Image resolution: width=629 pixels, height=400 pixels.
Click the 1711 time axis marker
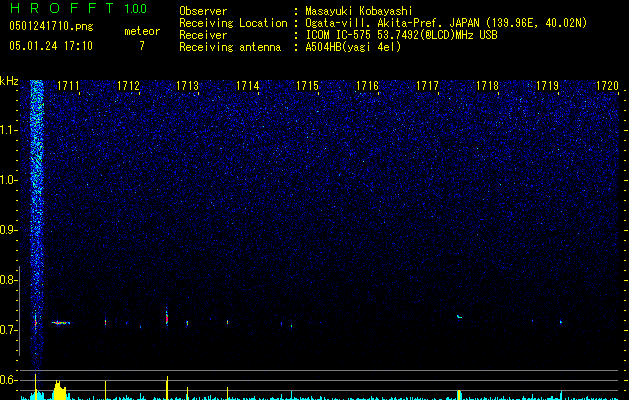point(68,85)
